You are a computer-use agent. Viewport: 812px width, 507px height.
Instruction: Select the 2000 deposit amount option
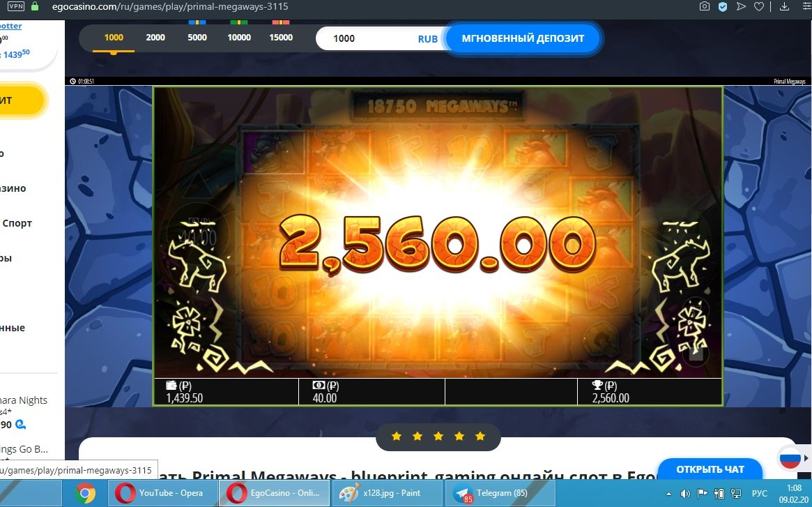155,38
